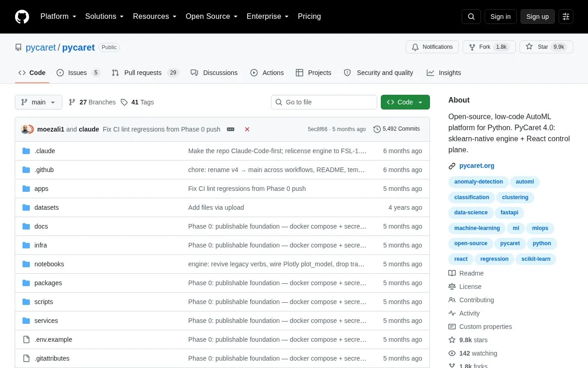Click the Notifications button
Screen dimensions: 588x368
[x=432, y=47]
